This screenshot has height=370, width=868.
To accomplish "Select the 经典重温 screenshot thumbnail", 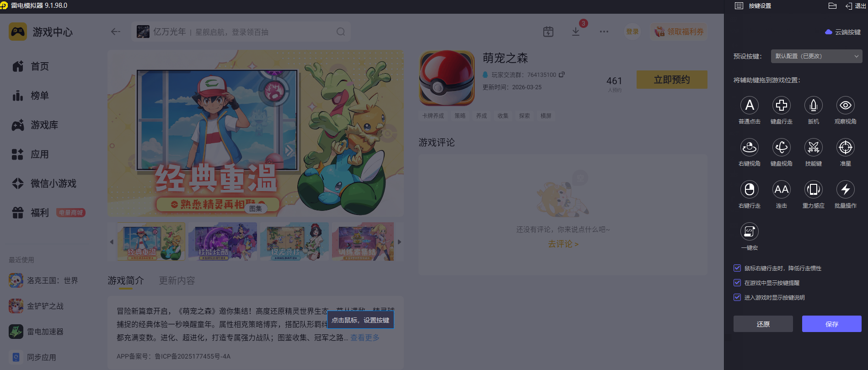I will coord(151,241).
